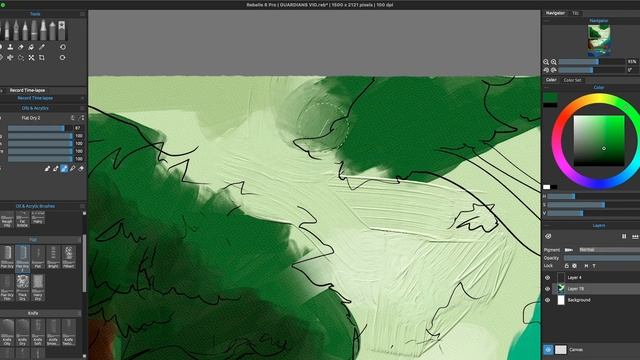Select the freehand selection tool
The image size is (640, 360).
(21, 58)
